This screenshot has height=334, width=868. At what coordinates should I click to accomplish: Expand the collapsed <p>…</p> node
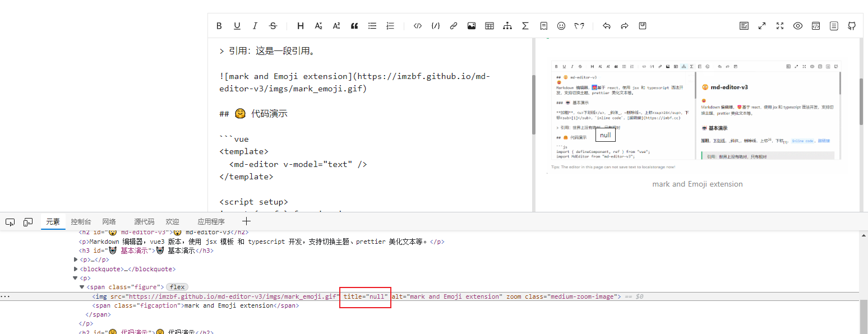tap(76, 259)
